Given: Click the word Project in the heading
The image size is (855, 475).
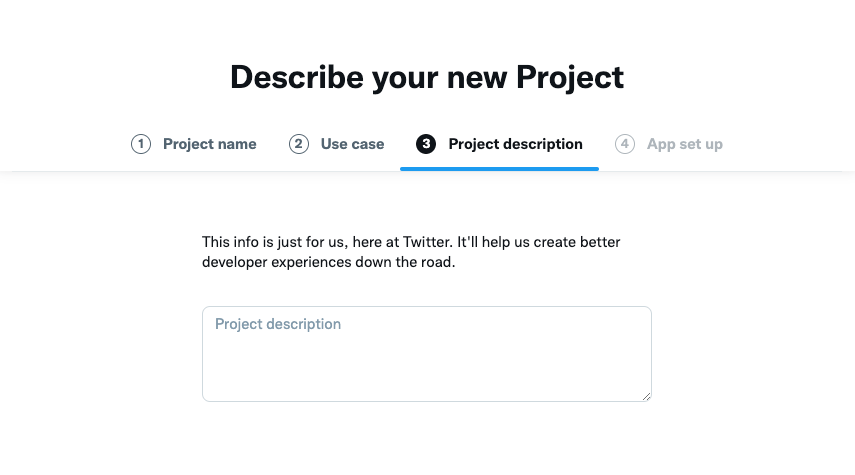Looking at the screenshot, I should pyautogui.click(x=570, y=77).
